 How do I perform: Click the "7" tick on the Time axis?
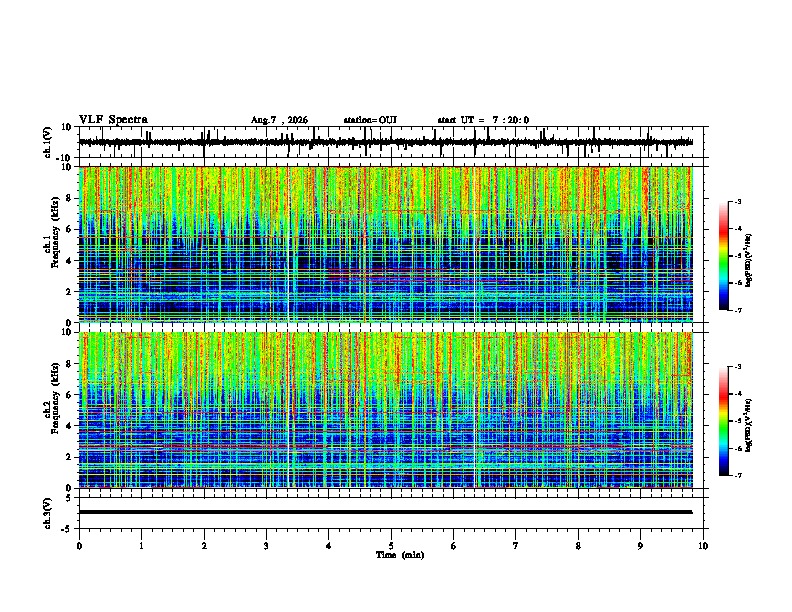click(x=516, y=546)
